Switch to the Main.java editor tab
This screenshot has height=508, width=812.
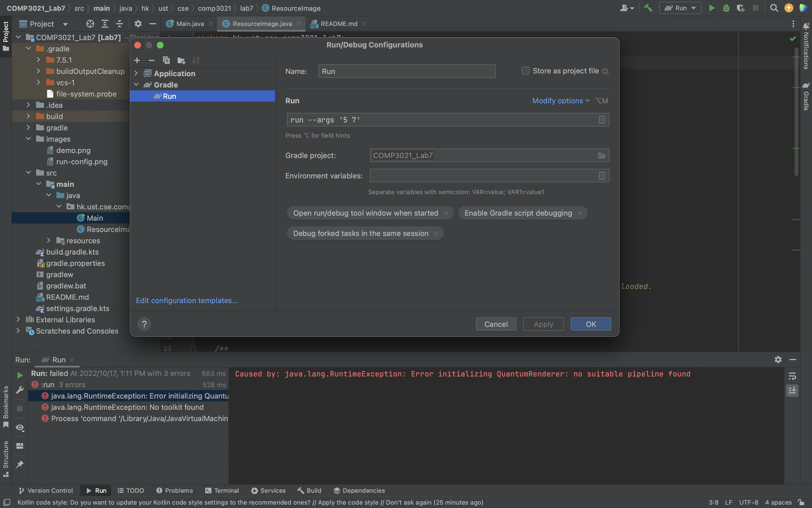click(189, 24)
